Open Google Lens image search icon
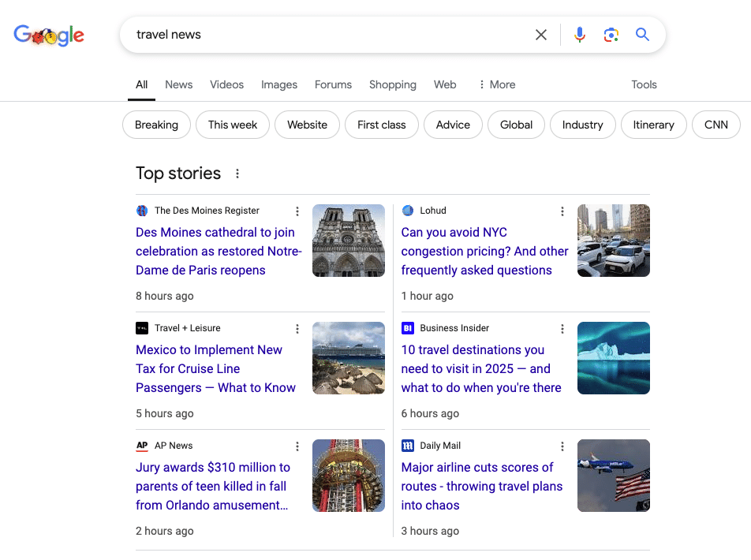This screenshot has height=560, width=751. click(611, 35)
